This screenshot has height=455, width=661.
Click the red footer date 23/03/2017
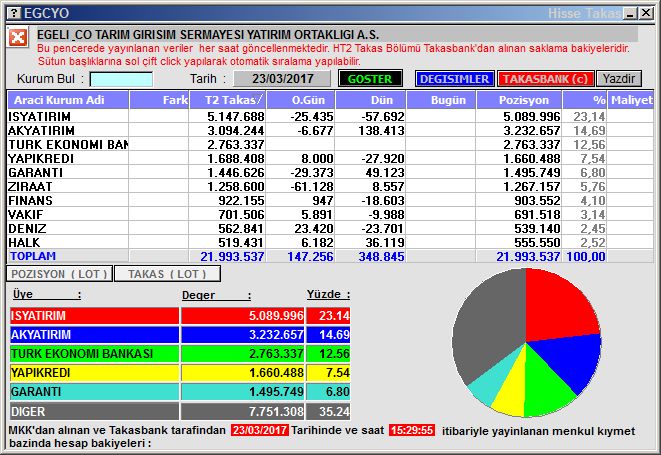pos(260,430)
